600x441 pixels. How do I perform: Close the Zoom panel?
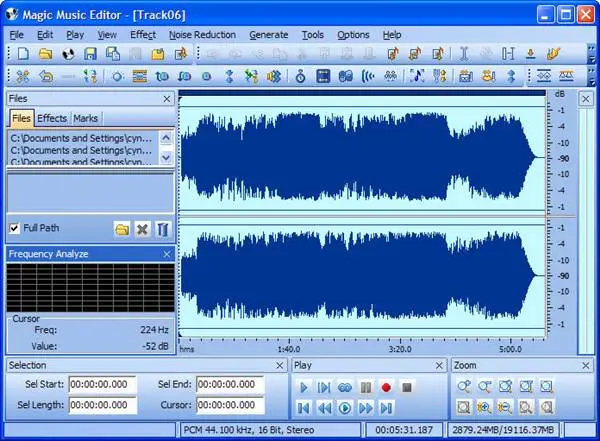[x=585, y=366]
